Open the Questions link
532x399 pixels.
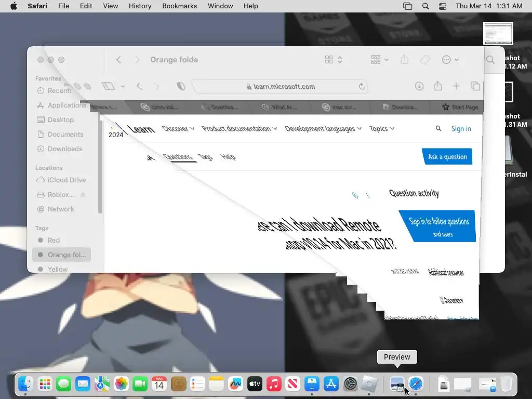point(178,157)
